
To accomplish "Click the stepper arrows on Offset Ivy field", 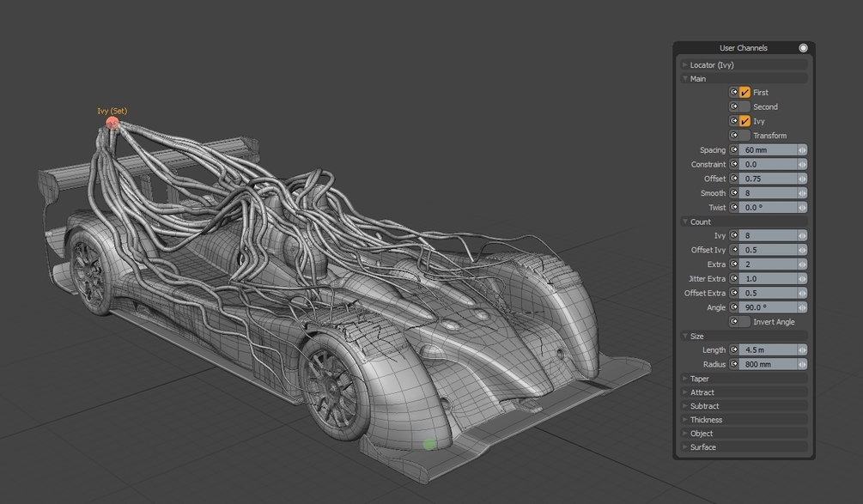I will pyautogui.click(x=802, y=249).
